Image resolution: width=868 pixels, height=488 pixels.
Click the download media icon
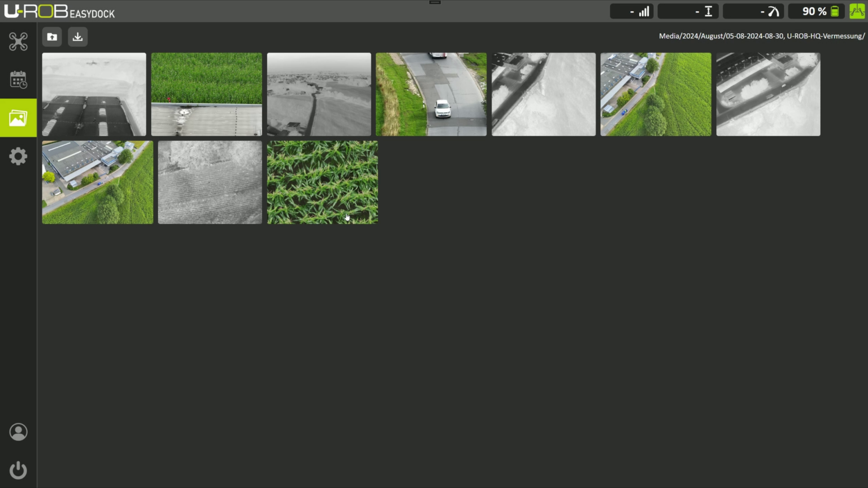click(x=77, y=37)
